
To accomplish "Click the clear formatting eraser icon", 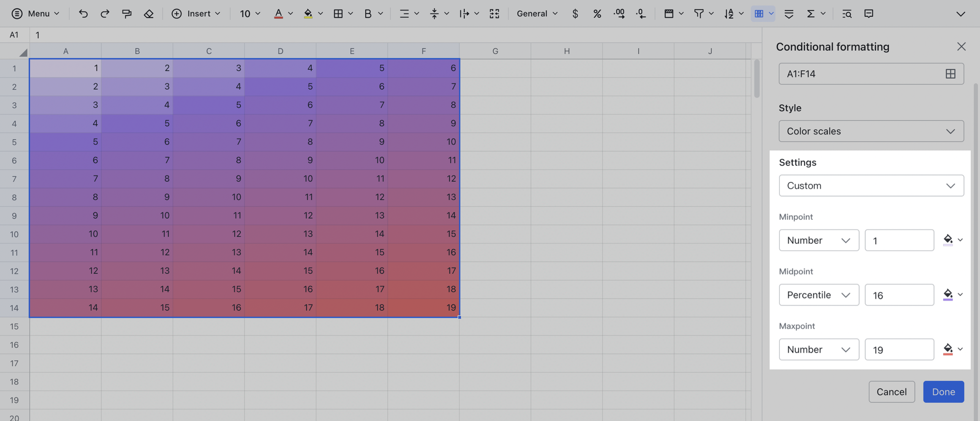I will pos(149,14).
